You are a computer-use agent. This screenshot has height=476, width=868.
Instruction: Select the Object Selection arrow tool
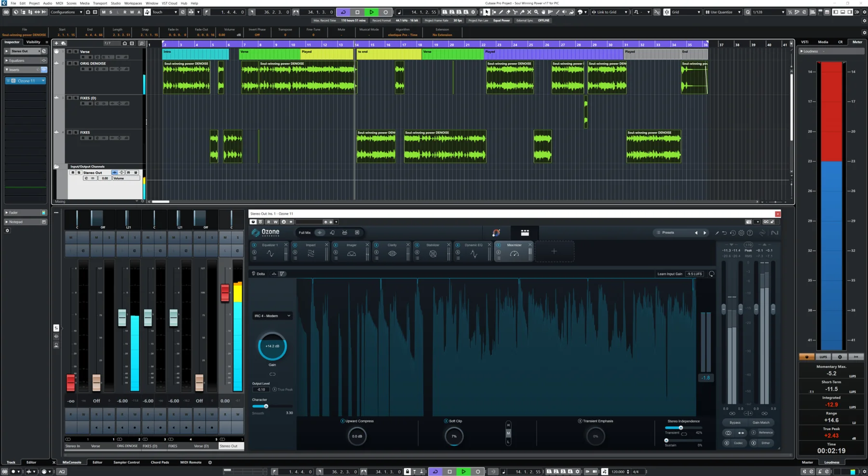point(487,12)
